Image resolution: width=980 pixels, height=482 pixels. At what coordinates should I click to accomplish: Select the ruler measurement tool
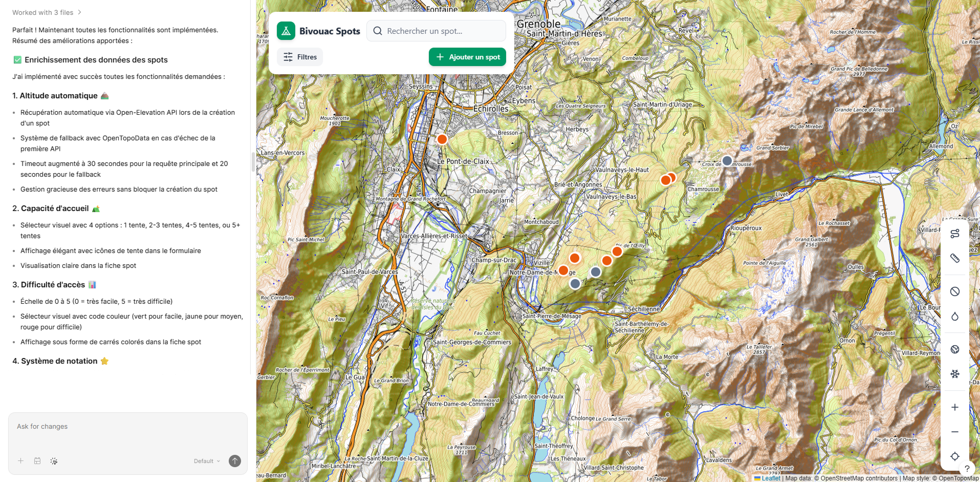954,258
